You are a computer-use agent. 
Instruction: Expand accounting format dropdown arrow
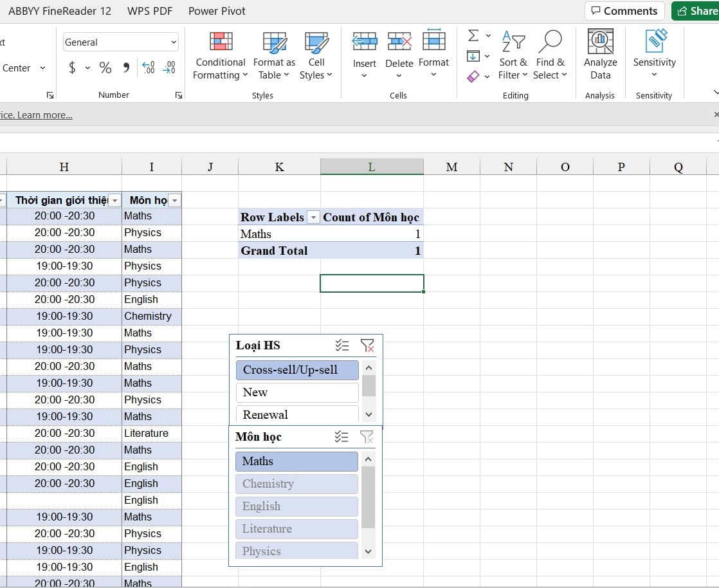(x=87, y=68)
